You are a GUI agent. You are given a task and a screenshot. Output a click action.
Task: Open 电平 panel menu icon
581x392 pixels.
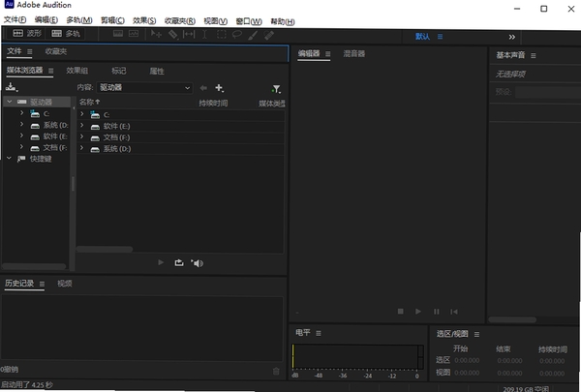pyautogui.click(x=319, y=333)
